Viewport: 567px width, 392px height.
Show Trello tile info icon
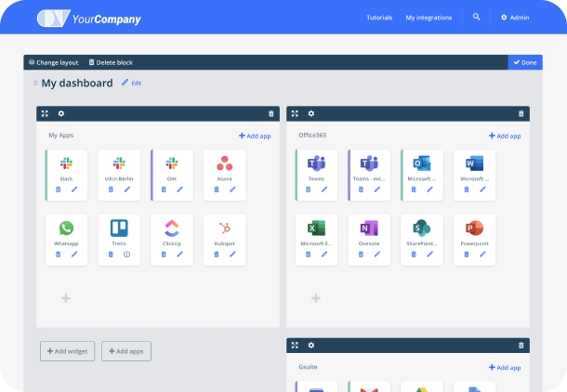point(127,255)
